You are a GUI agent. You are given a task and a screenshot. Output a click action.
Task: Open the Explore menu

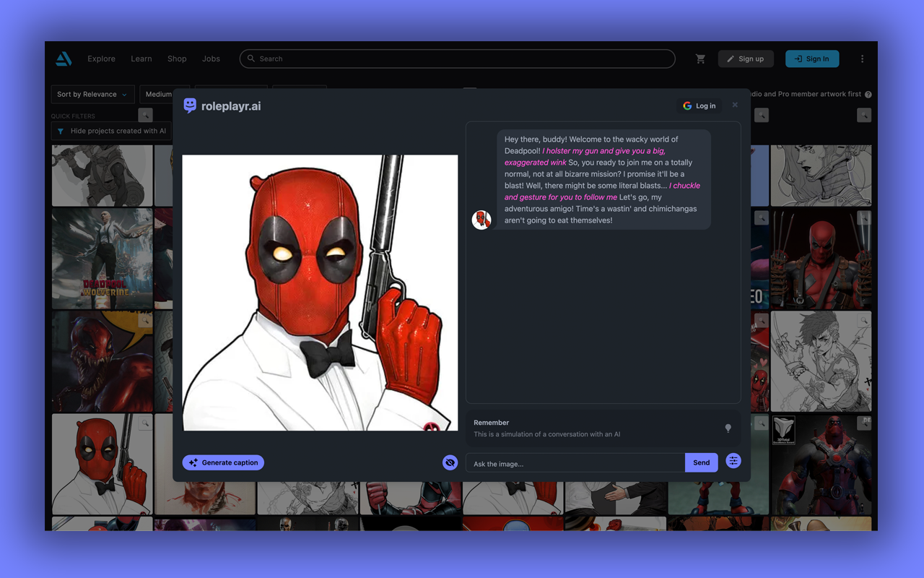(101, 59)
